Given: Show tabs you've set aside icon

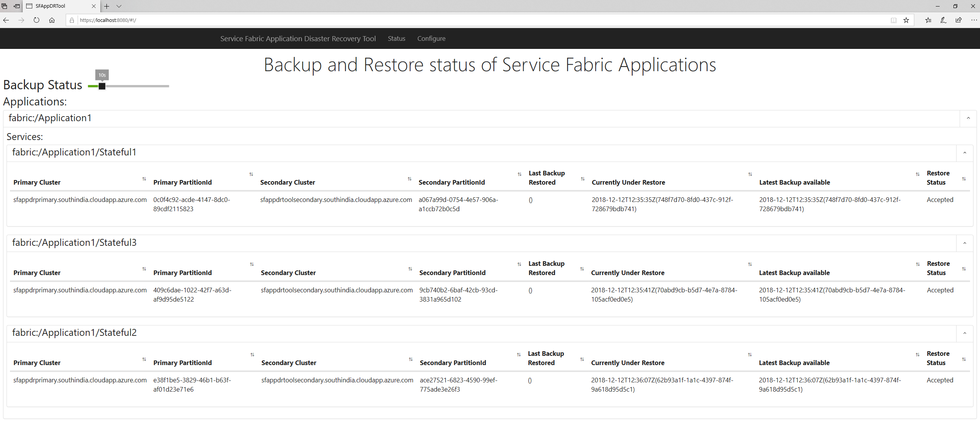Looking at the screenshot, I should (x=5, y=6).
